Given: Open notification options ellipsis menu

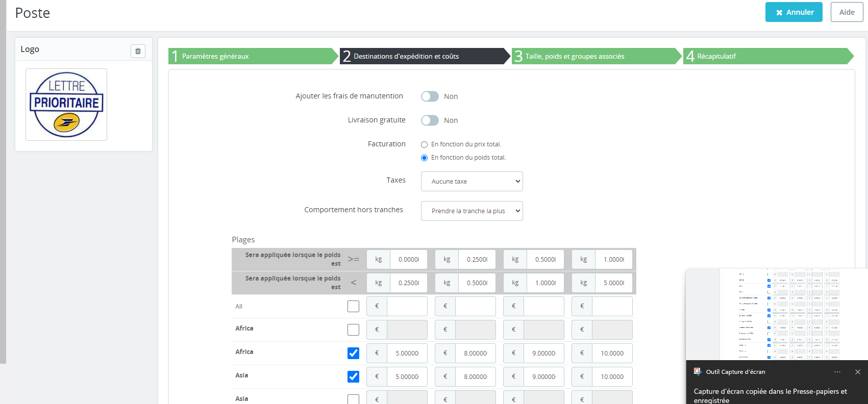Looking at the screenshot, I should 837,372.
